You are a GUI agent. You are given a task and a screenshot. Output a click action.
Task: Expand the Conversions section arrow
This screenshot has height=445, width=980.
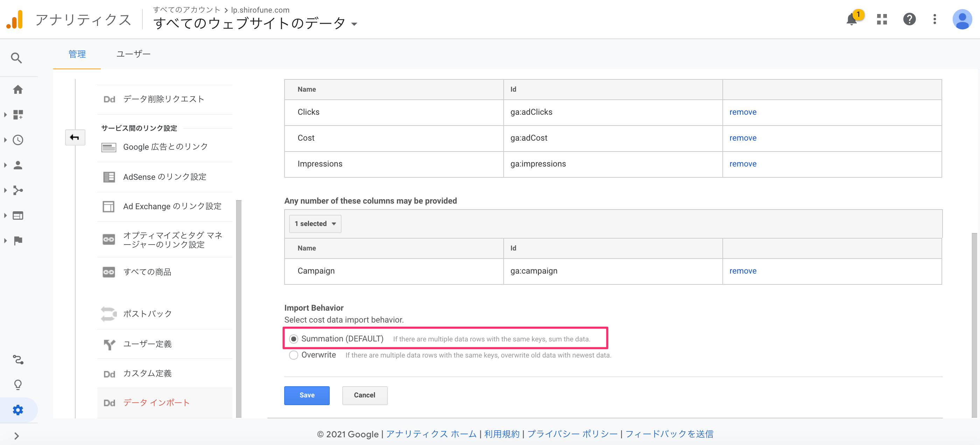5,241
